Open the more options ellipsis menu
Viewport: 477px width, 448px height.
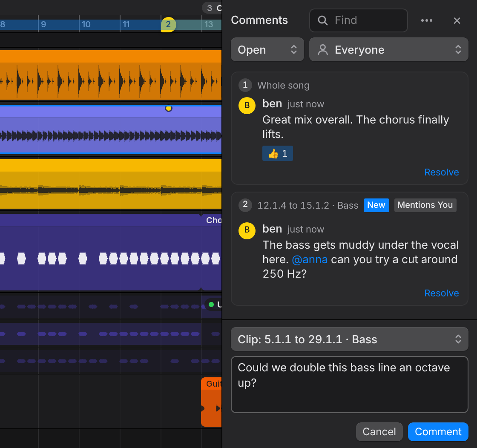(x=426, y=20)
